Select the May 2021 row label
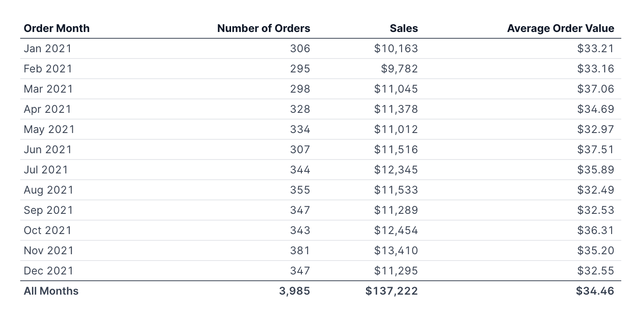This screenshot has height=314, width=644. coord(49,129)
